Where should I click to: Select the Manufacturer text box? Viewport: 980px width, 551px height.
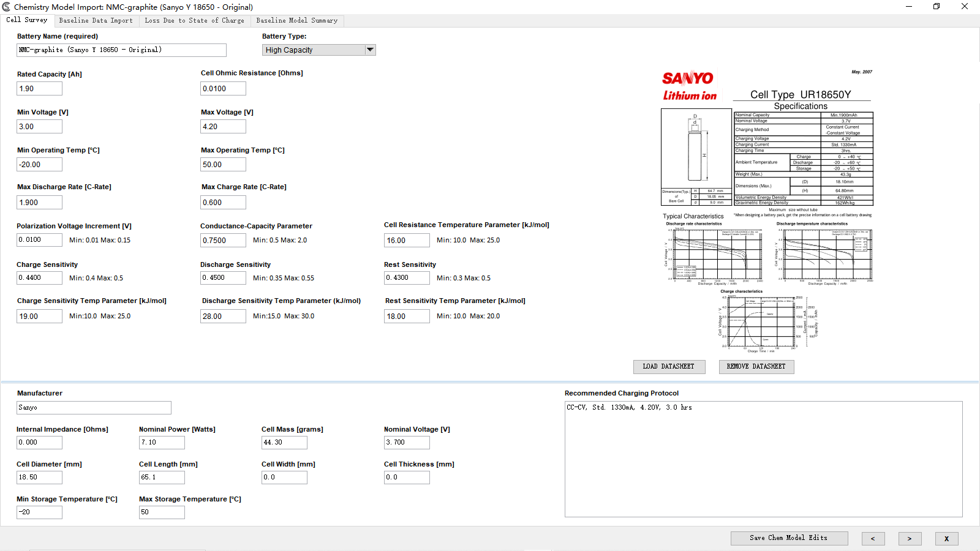coord(94,408)
